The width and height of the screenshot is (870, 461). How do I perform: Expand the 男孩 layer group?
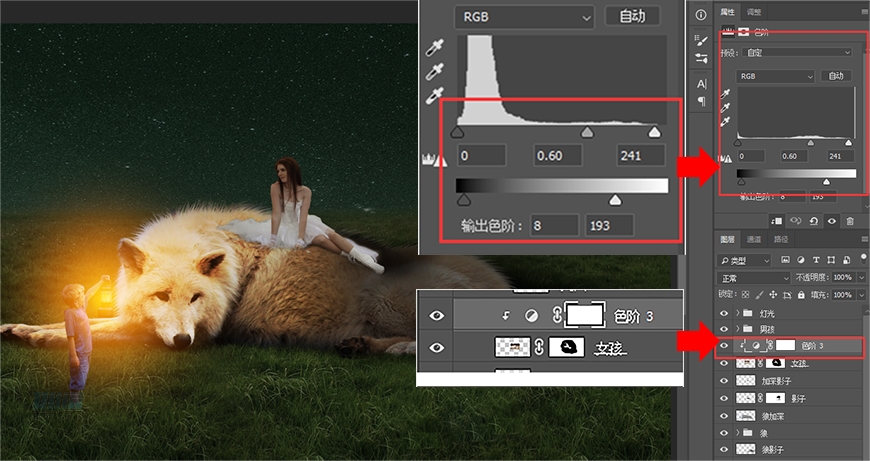point(738,328)
